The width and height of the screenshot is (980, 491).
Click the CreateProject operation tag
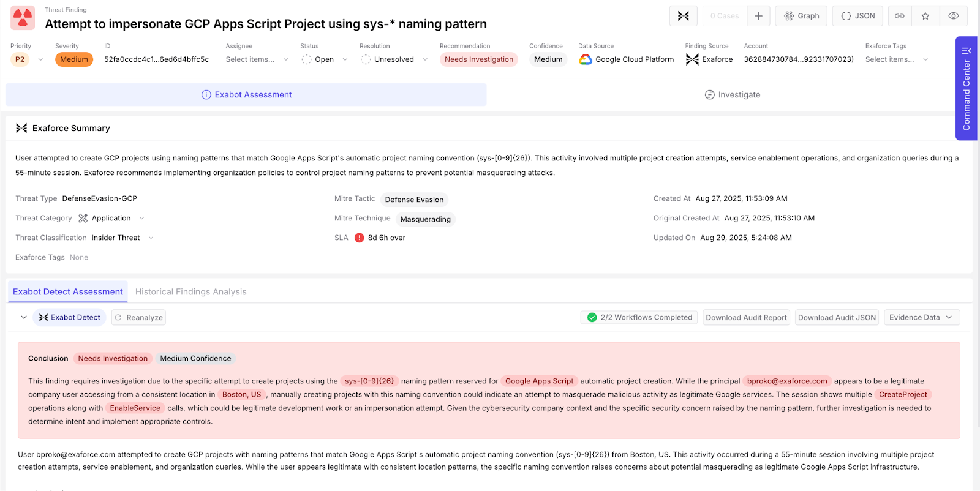(x=903, y=394)
